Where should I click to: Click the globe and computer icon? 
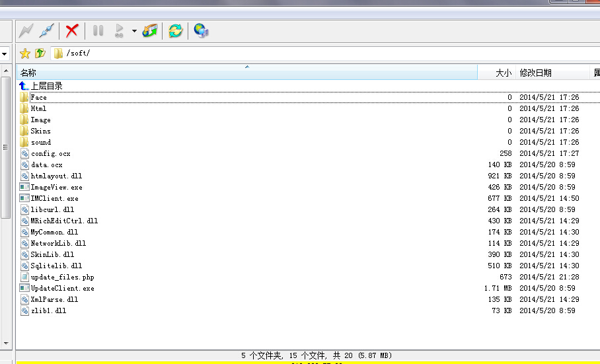[201, 30]
